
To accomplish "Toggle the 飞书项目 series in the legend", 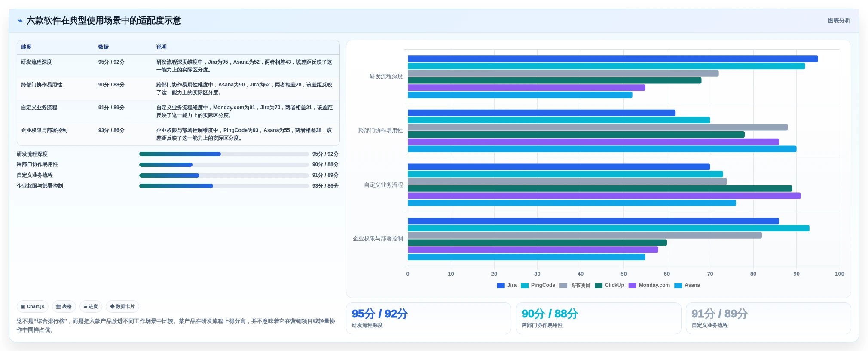I will (575, 285).
